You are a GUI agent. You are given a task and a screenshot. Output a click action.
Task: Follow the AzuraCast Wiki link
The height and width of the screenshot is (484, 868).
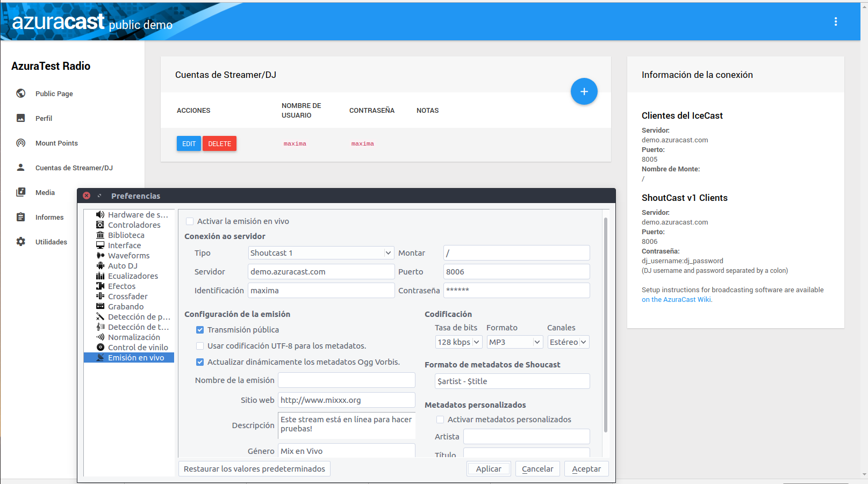677,299
